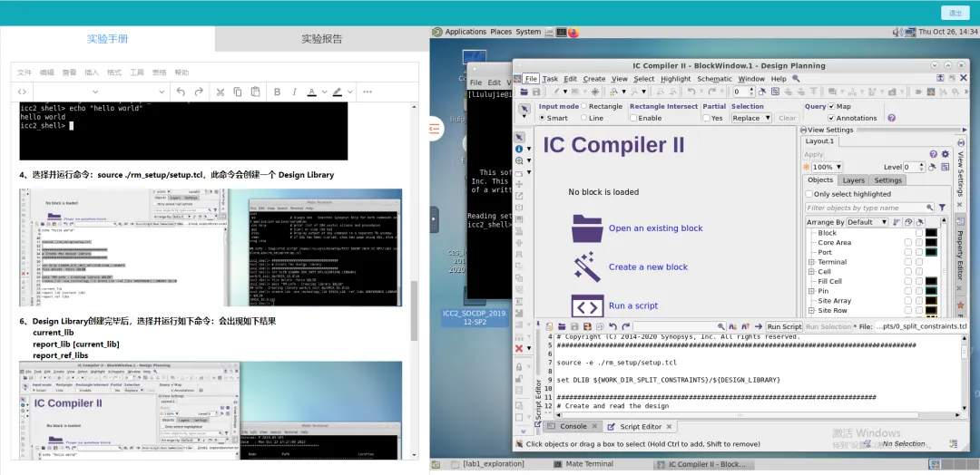
Task: Select the Rectangle input mode radio button
Action: (583, 106)
